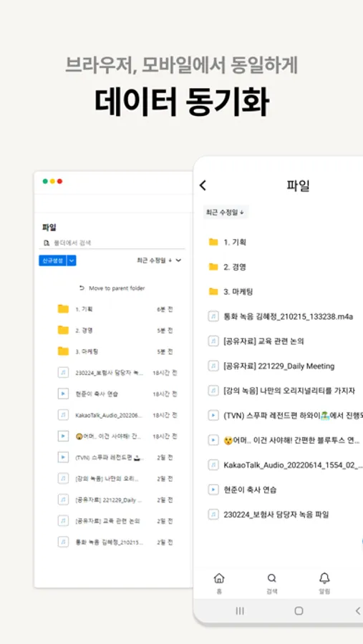The height and width of the screenshot is (644, 363).
Task: Tap Android back button in system bar
Action: 358,611
